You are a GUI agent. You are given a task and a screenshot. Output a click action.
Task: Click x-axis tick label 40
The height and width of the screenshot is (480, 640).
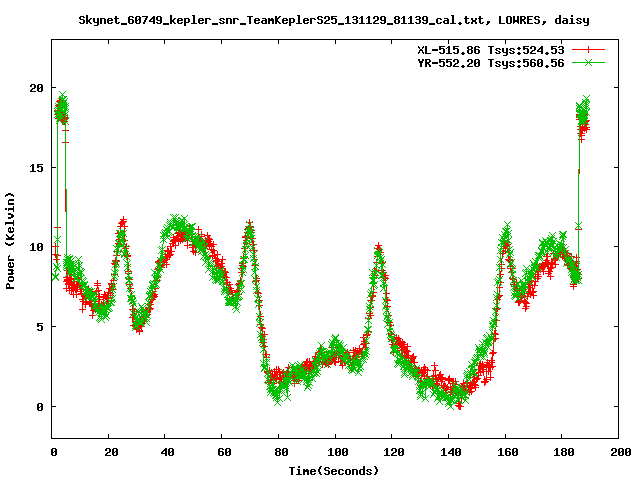(167, 452)
